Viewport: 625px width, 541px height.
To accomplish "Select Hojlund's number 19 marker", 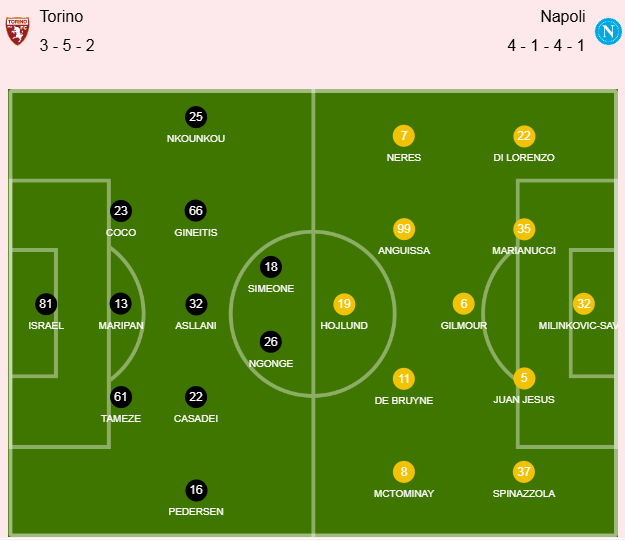I will tap(344, 304).
